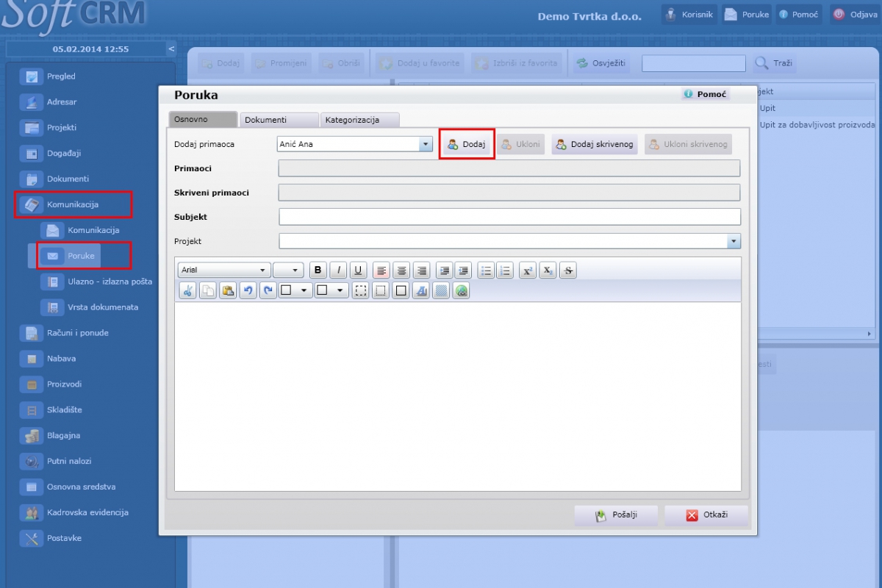The height and width of the screenshot is (588, 882).
Task: Apply strikethrough formatting
Action: tap(567, 270)
